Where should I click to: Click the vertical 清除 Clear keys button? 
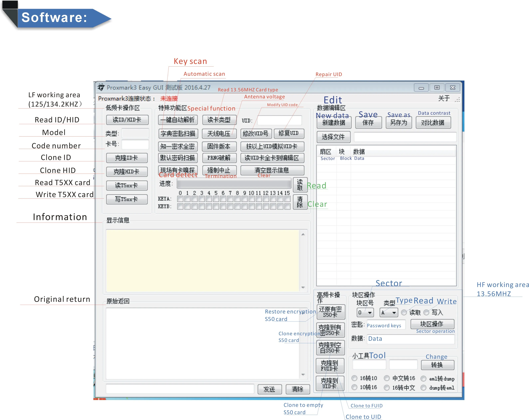pyautogui.click(x=300, y=202)
